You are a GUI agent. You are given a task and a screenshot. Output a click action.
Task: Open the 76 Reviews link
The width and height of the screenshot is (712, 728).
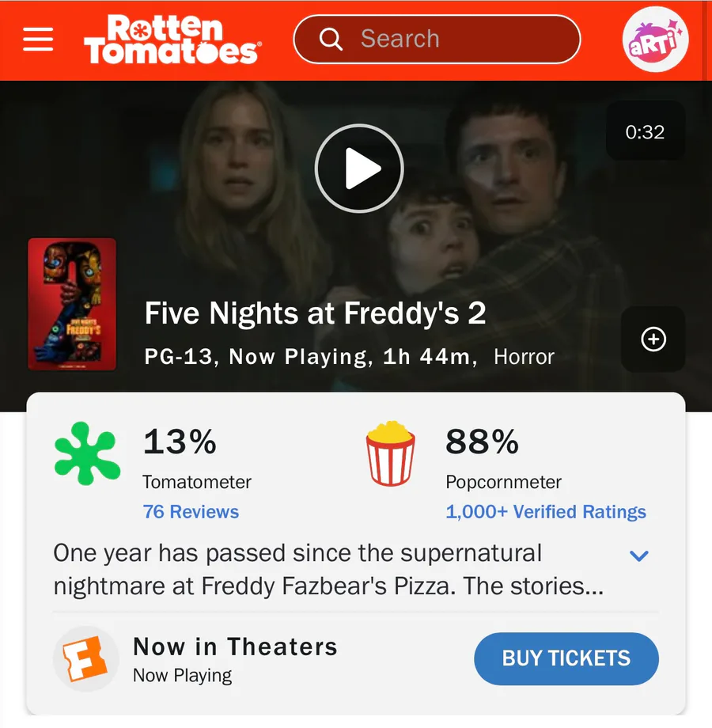[191, 512]
